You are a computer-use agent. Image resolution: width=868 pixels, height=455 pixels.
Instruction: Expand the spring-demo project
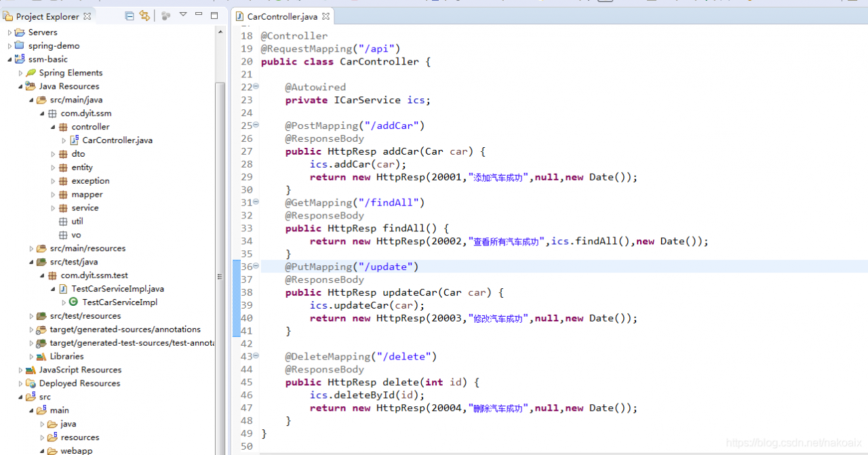coord(9,46)
